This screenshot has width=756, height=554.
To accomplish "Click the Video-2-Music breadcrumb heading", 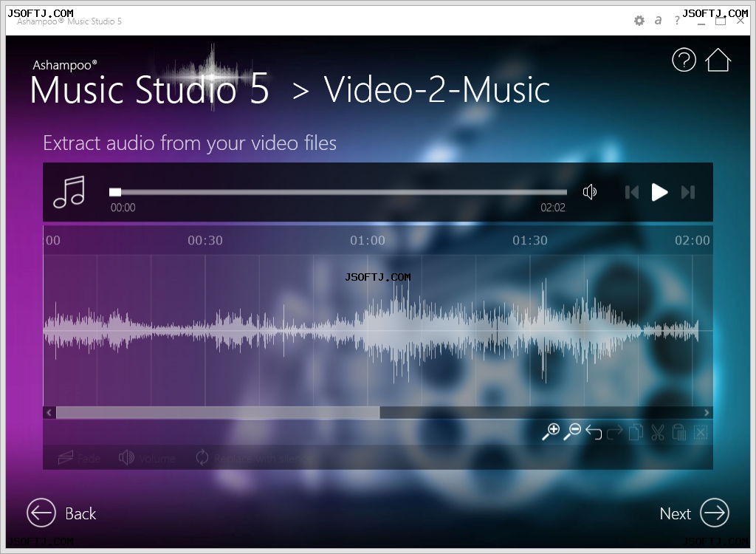I will click(436, 90).
